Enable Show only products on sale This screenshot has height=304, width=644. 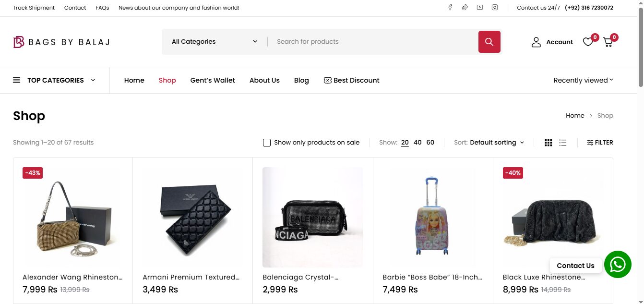tap(267, 143)
